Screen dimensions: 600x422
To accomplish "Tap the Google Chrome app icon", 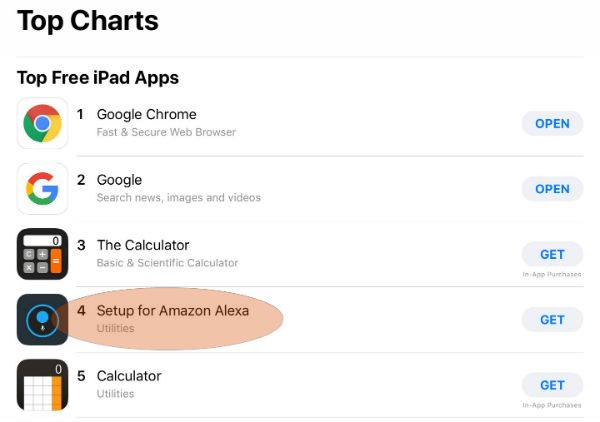I will (42, 123).
